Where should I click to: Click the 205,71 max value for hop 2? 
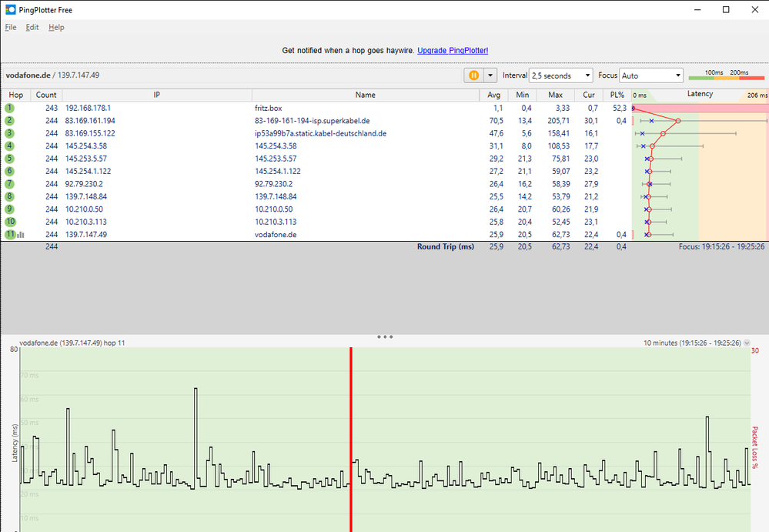tap(558, 121)
